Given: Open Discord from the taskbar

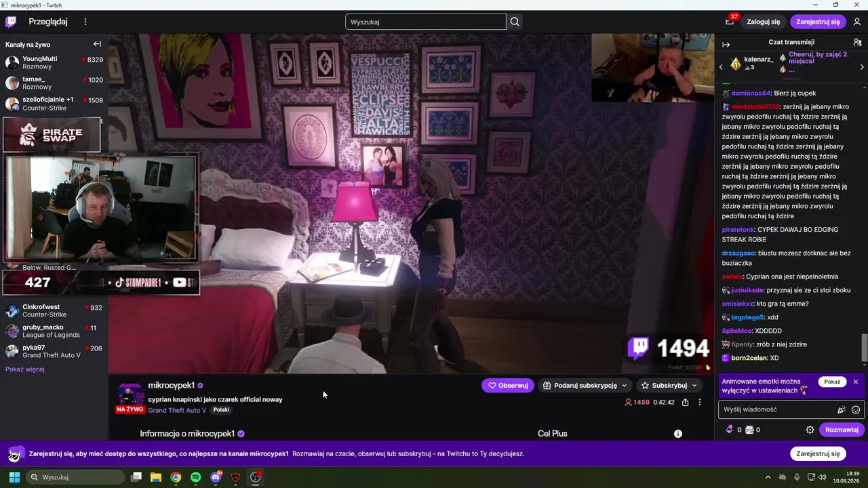Looking at the screenshot, I should pos(216,477).
